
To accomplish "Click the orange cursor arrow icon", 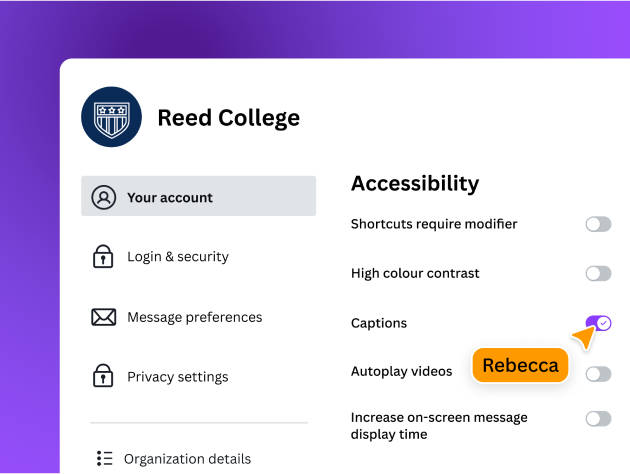I will coord(582,339).
